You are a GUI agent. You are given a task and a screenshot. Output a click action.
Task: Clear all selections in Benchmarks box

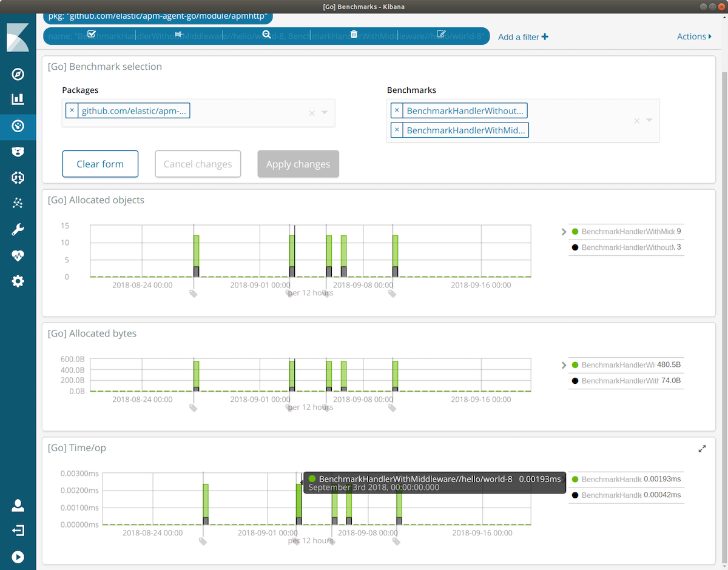coord(637,121)
